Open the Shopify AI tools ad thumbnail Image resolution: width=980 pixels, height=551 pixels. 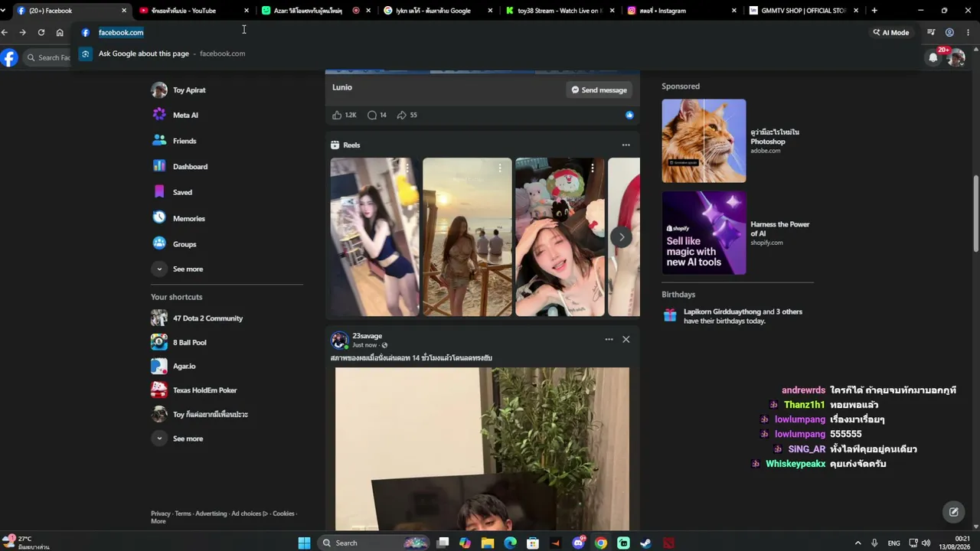704,233
